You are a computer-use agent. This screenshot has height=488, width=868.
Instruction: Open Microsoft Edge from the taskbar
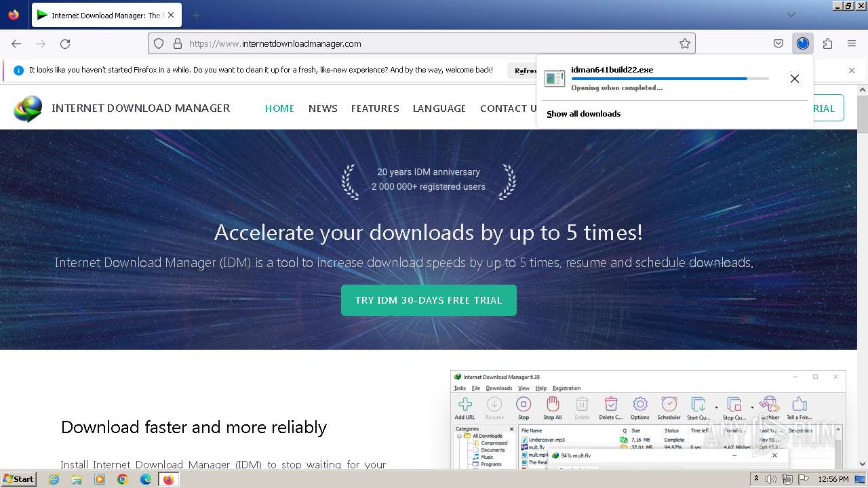click(146, 479)
